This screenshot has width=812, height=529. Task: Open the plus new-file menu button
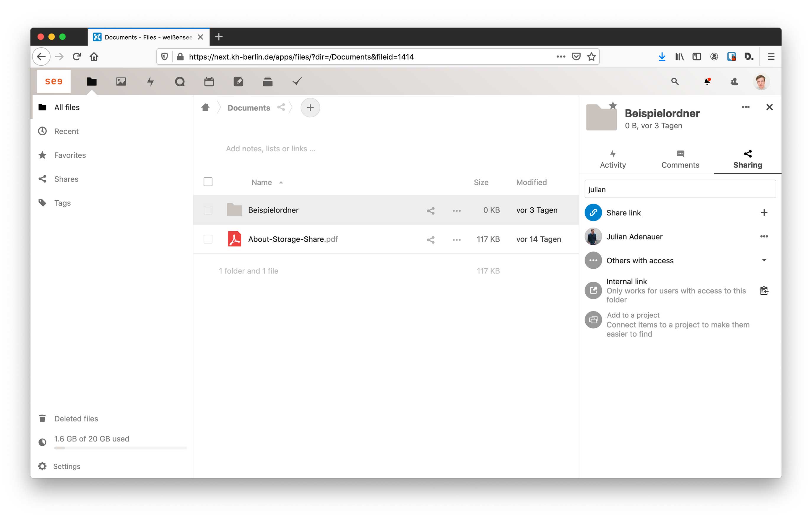[x=310, y=108]
